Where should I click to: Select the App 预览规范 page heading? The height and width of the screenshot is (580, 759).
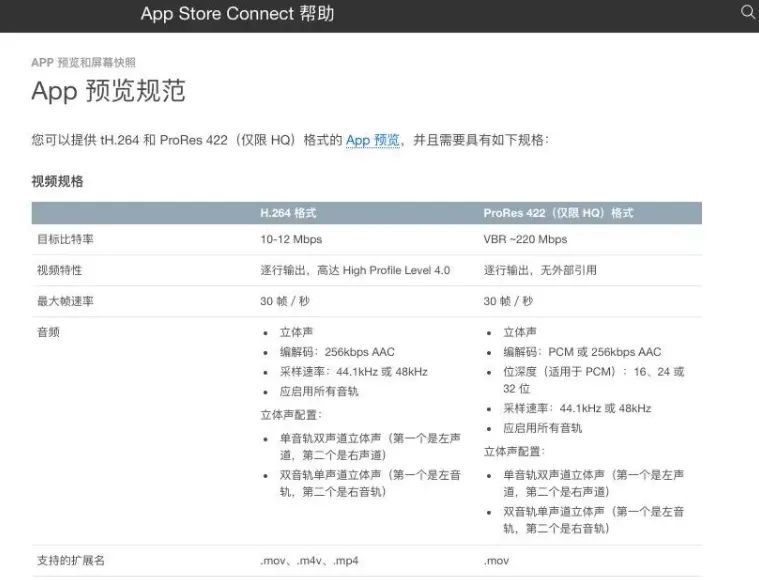[x=108, y=91]
